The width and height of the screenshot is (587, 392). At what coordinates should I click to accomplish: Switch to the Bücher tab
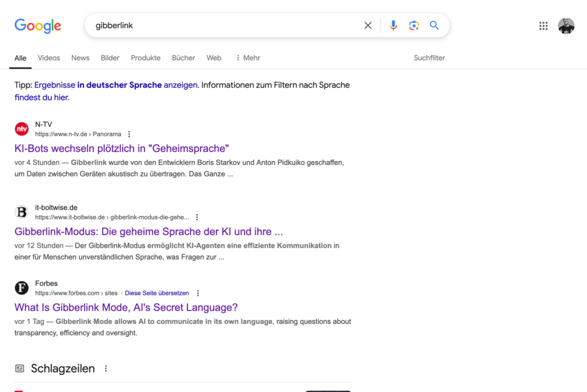[x=183, y=58]
